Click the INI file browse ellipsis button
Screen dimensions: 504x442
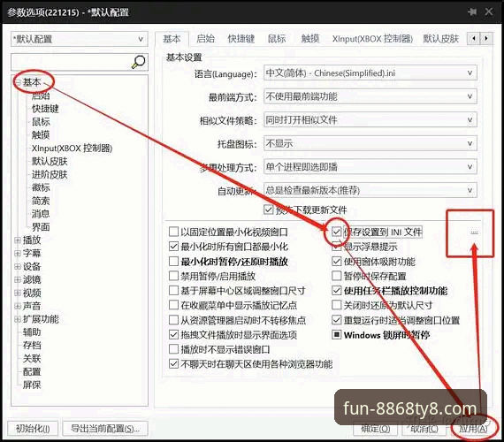click(x=475, y=232)
